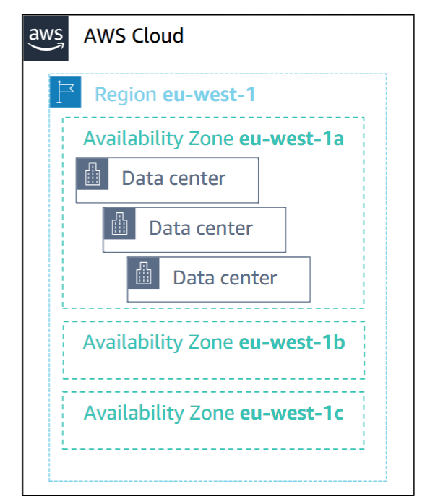Click 'Availability Zone' words in the eu-west-1b heading
Viewport: 443px width, 504px height.
point(159,342)
